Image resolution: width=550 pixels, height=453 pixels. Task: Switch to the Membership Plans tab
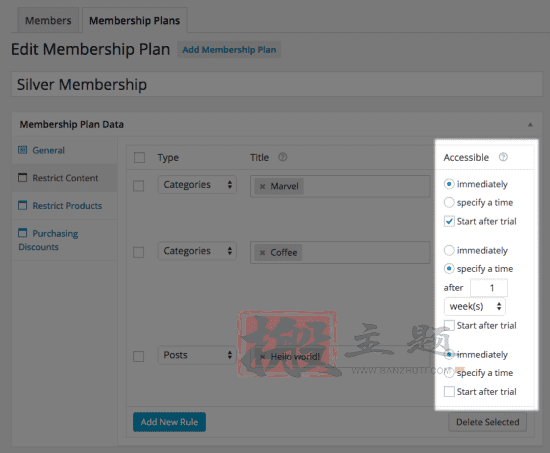pyautogui.click(x=134, y=21)
